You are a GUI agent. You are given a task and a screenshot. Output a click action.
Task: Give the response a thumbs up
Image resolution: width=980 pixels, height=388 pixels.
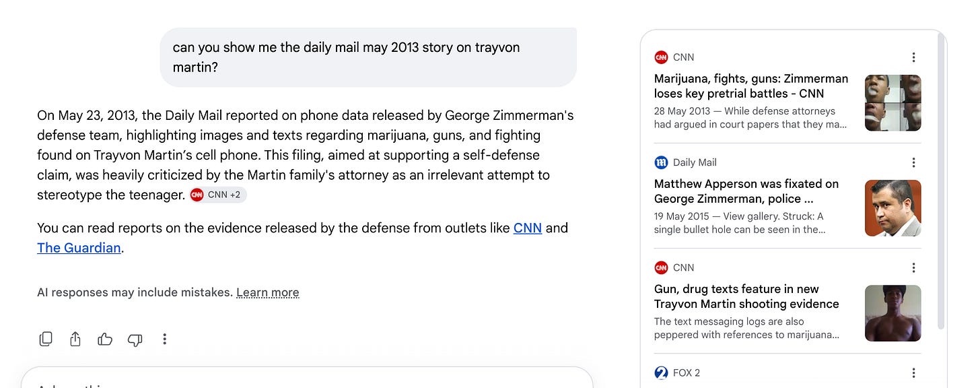[x=105, y=339]
